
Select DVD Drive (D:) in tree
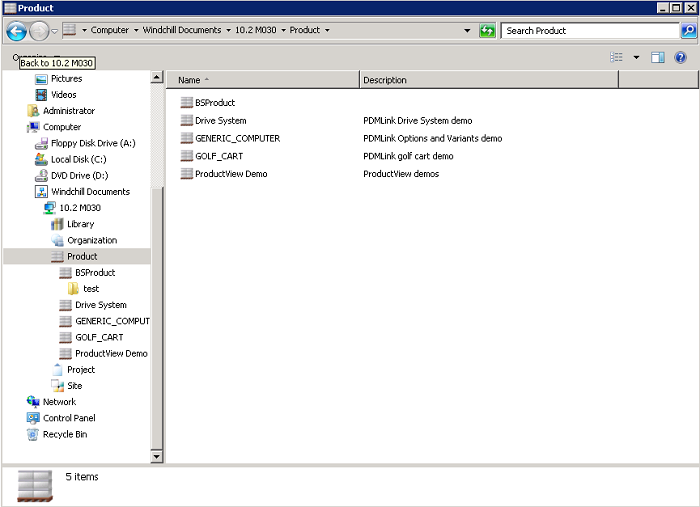tap(79, 175)
